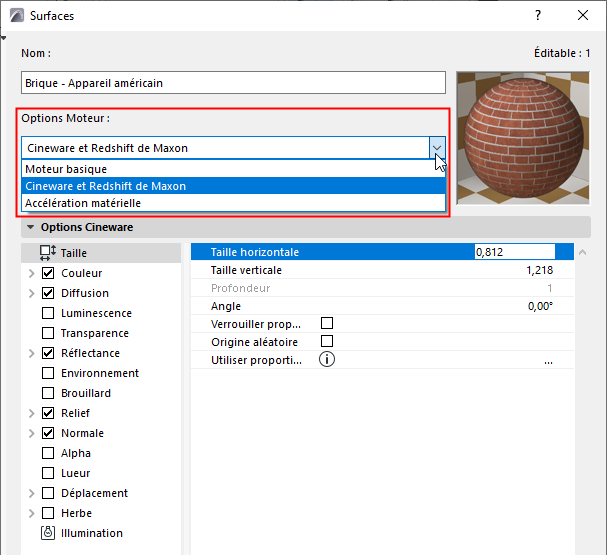Screen dimensions: 607x555
Task: Click the scroll up arrow in parameters list
Action: point(582,252)
